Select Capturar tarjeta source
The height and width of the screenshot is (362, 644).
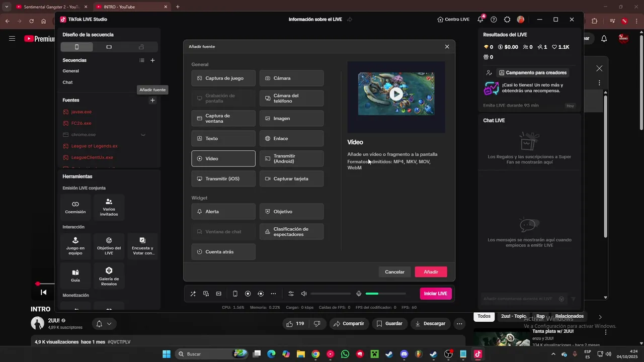(x=291, y=178)
